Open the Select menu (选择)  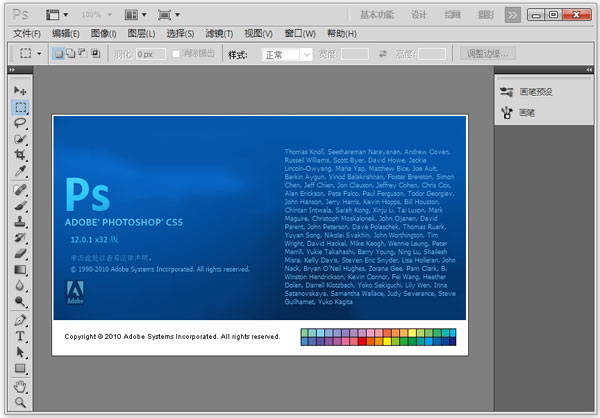pyautogui.click(x=180, y=34)
